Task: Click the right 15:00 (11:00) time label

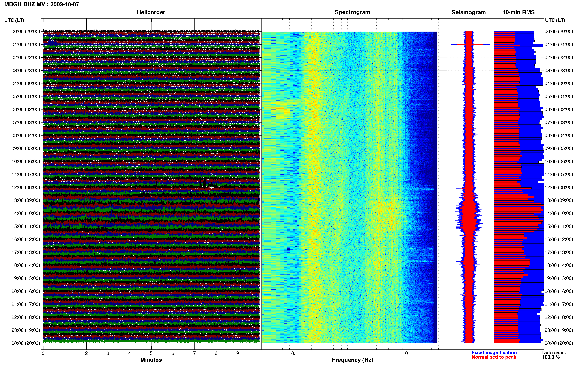Action: pyautogui.click(x=559, y=226)
